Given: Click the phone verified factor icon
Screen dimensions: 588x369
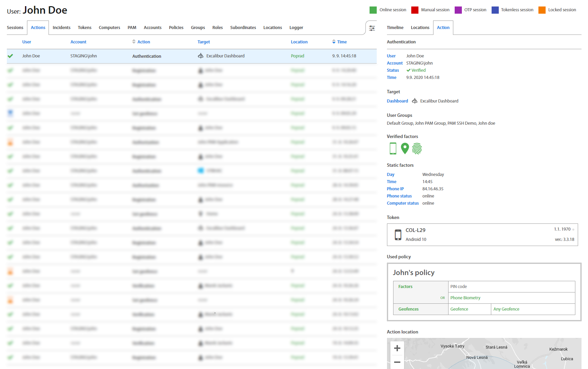Looking at the screenshot, I should pyautogui.click(x=393, y=149).
